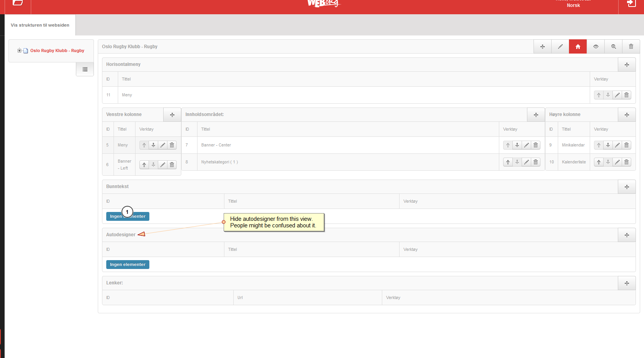Image resolution: width=644 pixels, height=358 pixels.
Task: Click the Ingen elementer button under Autodesigner
Action: point(128,264)
